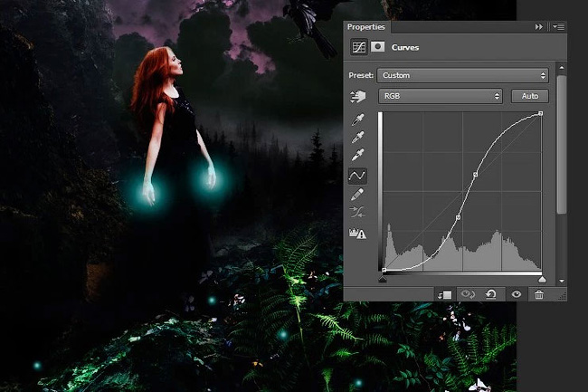Open the Preset Custom dropdown
Screen dimensions: 588x392
(463, 75)
